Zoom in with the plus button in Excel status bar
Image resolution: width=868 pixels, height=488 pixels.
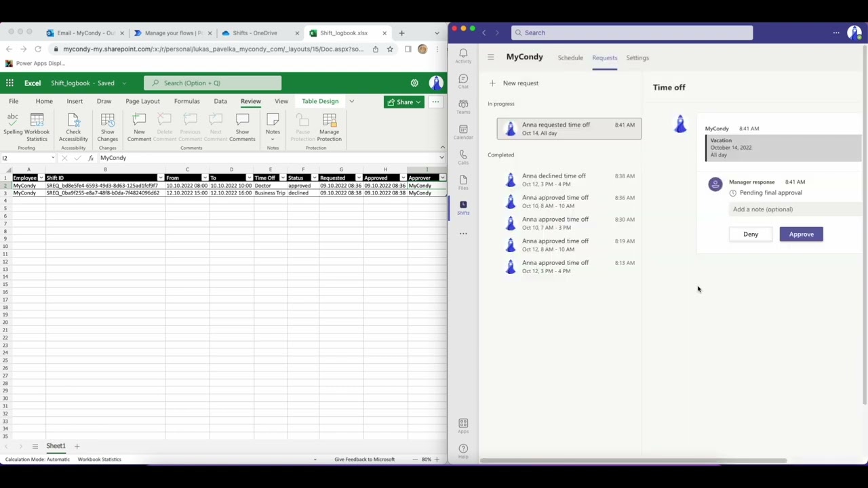(437, 459)
